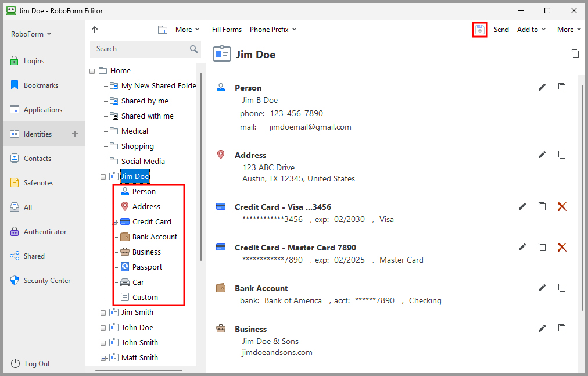The width and height of the screenshot is (588, 376).
Task: Open More dropdown next to Add to
Action: 569,30
